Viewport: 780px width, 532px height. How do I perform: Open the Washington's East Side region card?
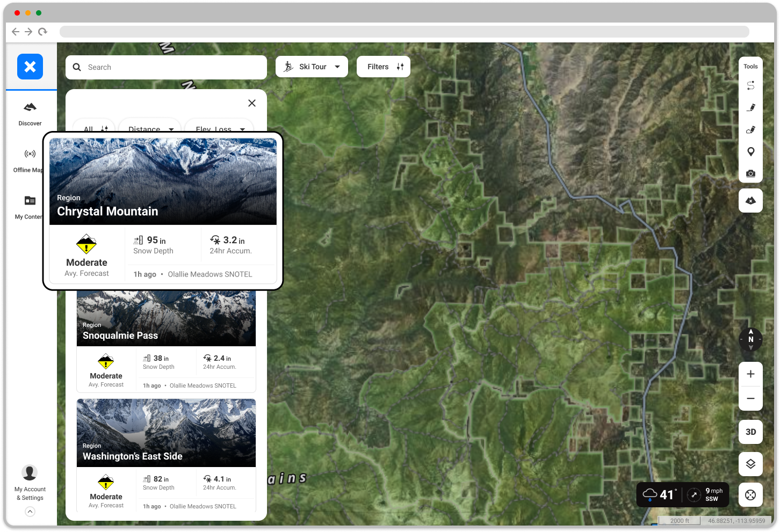pyautogui.click(x=166, y=455)
